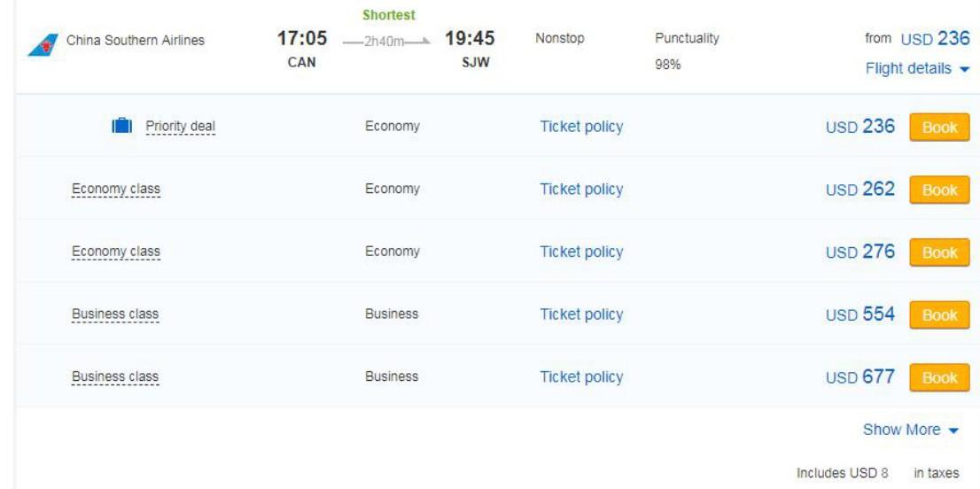Open Ticket policy for Priority deal row
The width and height of the screenshot is (980, 489).
tap(581, 127)
